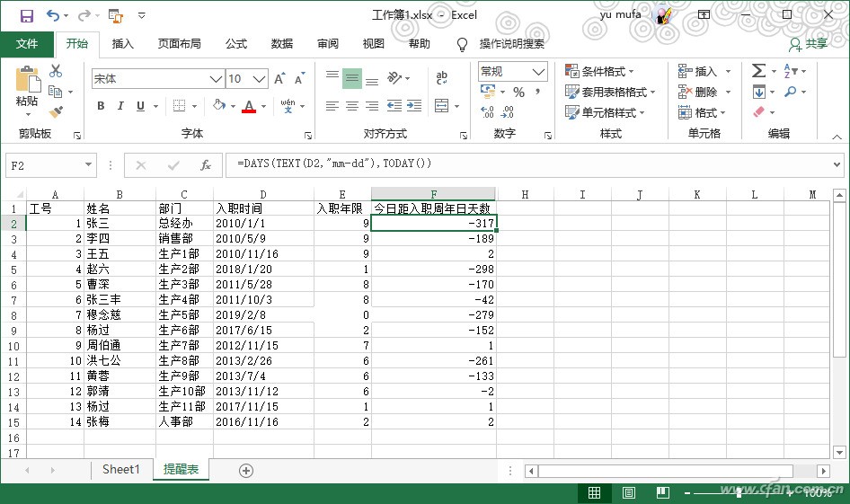Click the 条件格式 button
The height and width of the screenshot is (504, 850).
(x=601, y=71)
